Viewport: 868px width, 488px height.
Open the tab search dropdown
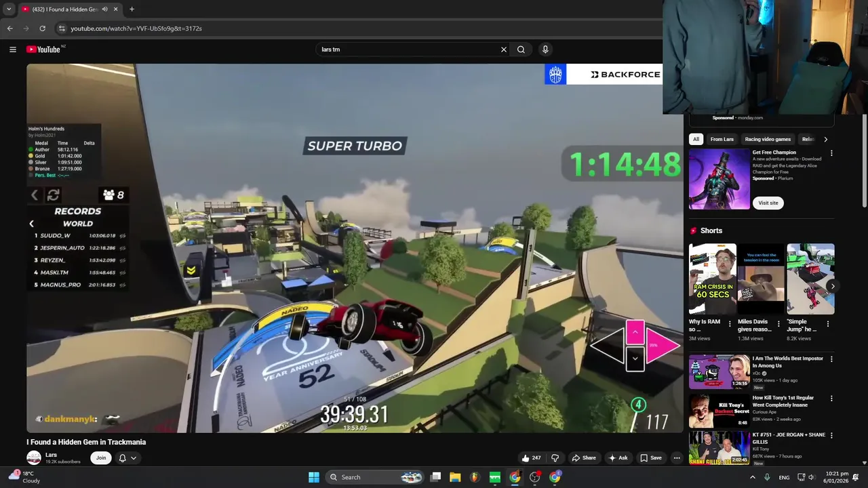click(8, 9)
